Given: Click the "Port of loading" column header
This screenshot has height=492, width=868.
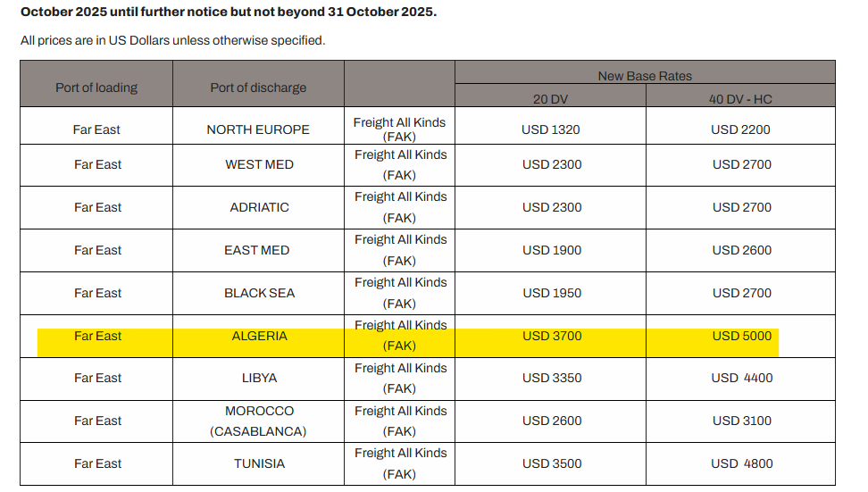Looking at the screenshot, I should tap(96, 88).
